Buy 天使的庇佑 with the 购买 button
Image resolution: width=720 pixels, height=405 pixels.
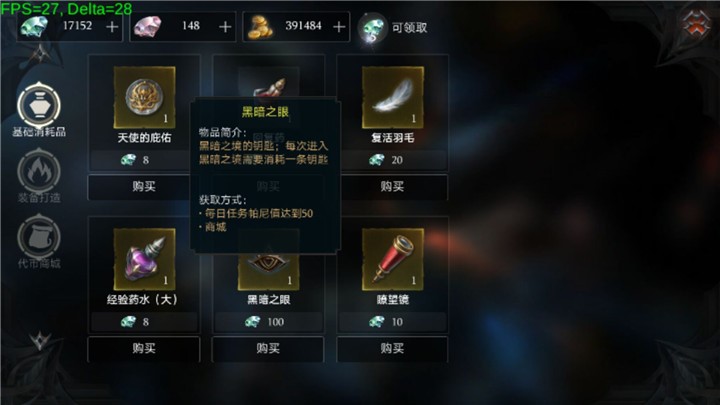pos(144,187)
